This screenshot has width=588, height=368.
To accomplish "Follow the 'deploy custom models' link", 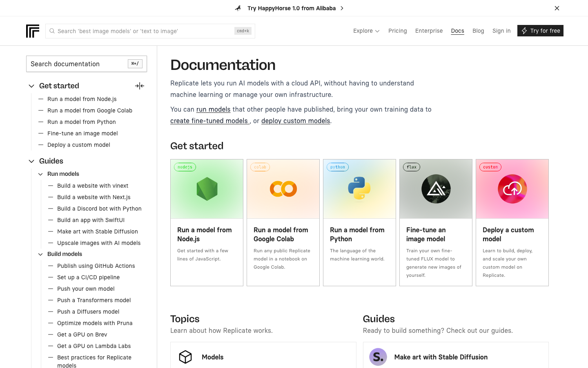I will point(296,121).
